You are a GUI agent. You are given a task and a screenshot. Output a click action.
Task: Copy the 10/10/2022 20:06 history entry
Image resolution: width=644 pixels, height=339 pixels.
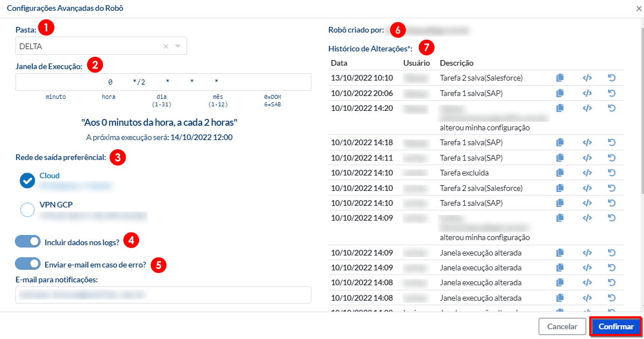tap(560, 93)
